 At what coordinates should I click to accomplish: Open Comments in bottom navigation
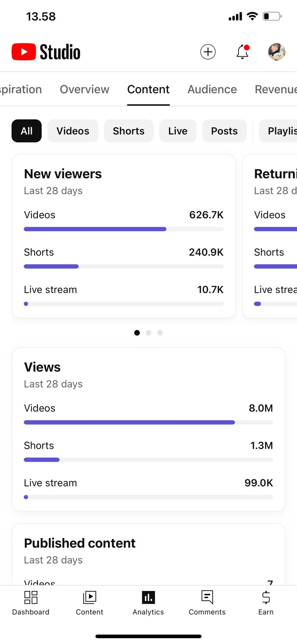click(207, 603)
